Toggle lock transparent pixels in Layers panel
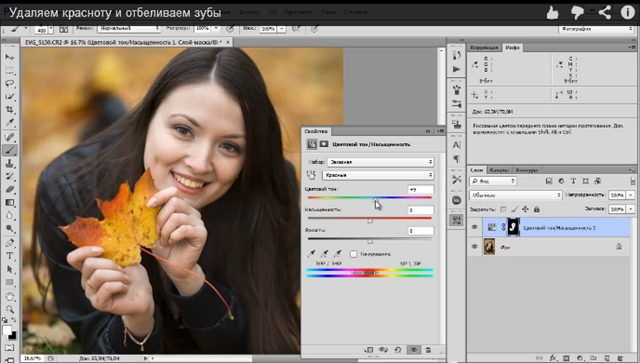Screen dimensions: 640x363 point(503,209)
